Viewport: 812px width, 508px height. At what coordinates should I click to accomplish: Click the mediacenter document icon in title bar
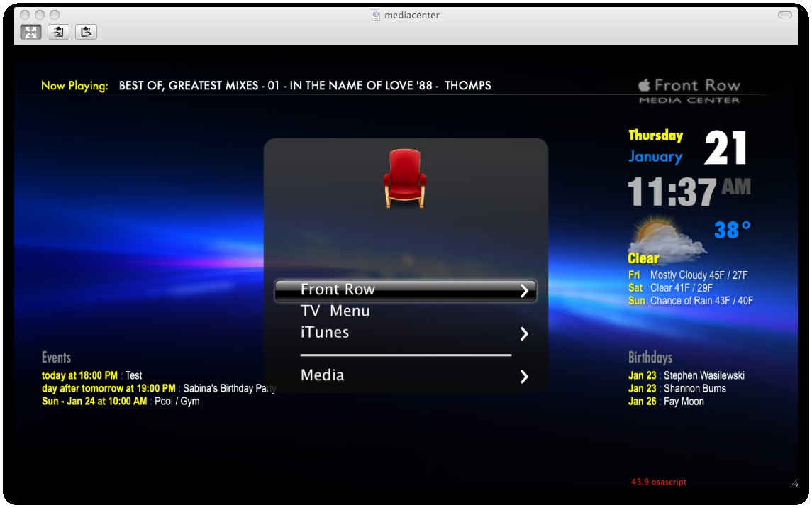376,15
